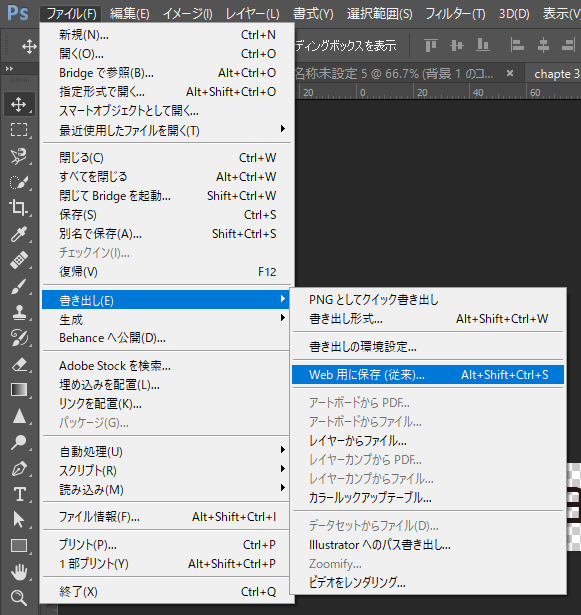Choose プリント(P)... menu item

[x=166, y=545]
